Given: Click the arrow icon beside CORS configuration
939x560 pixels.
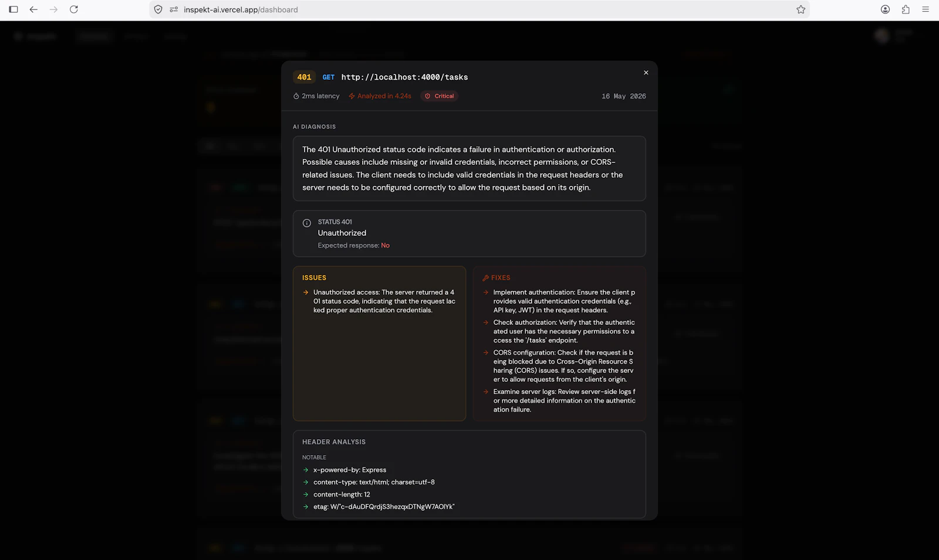Looking at the screenshot, I should [486, 352].
